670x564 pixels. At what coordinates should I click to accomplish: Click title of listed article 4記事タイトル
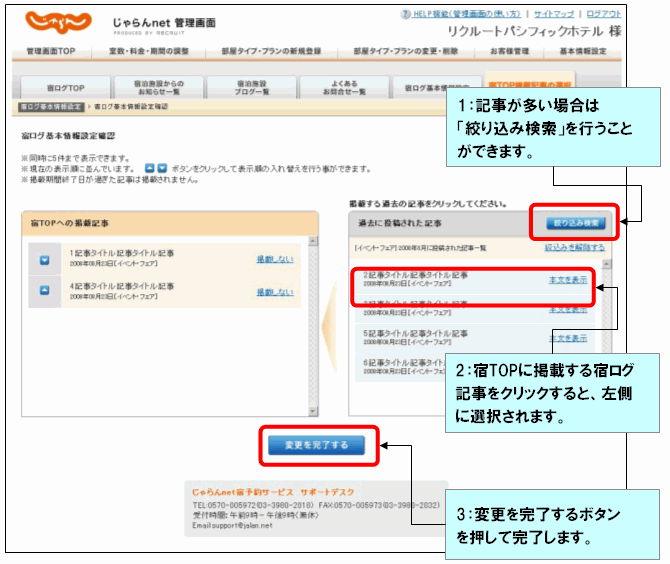[x=122, y=286]
